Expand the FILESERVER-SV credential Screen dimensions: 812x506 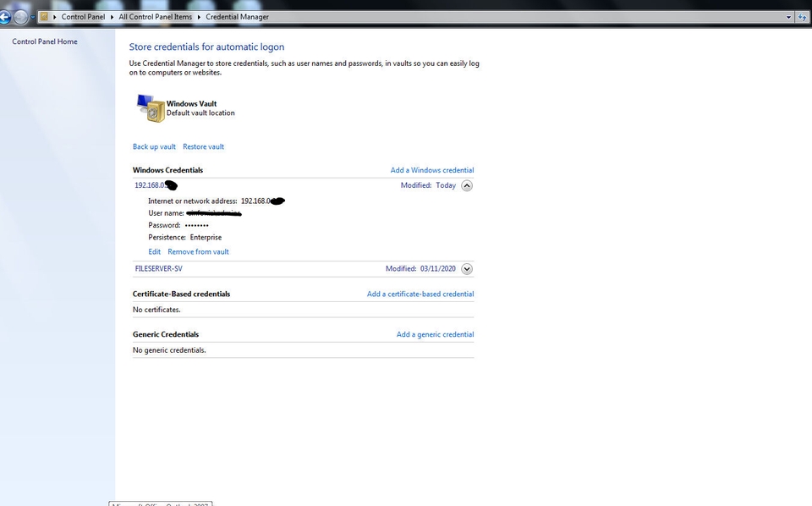pyautogui.click(x=467, y=269)
